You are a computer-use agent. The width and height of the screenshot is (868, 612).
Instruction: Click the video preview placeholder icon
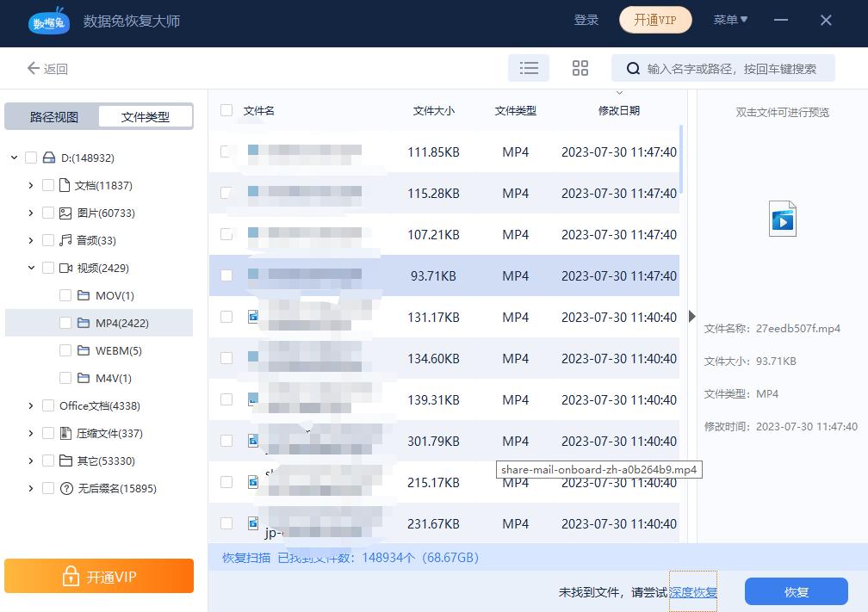782,218
